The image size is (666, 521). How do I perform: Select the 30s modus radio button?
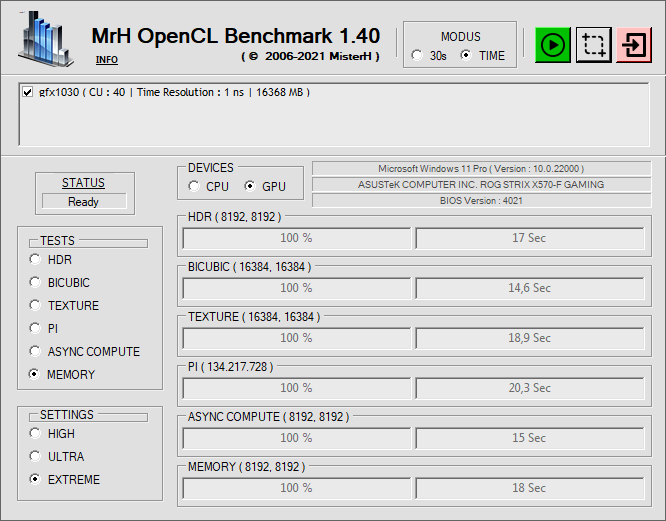click(x=417, y=55)
